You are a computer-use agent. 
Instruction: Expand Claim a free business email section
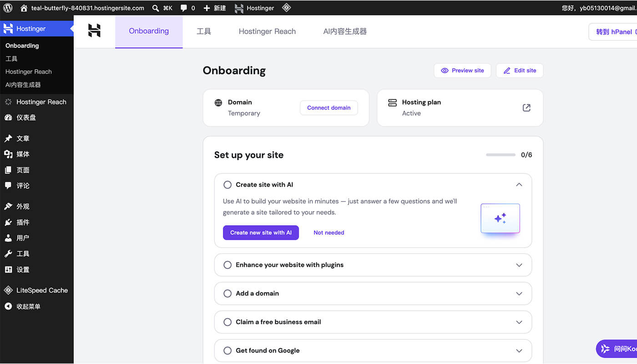point(519,323)
